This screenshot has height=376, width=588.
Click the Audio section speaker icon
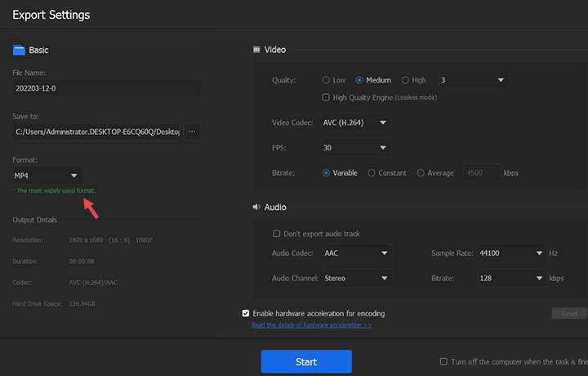point(257,208)
